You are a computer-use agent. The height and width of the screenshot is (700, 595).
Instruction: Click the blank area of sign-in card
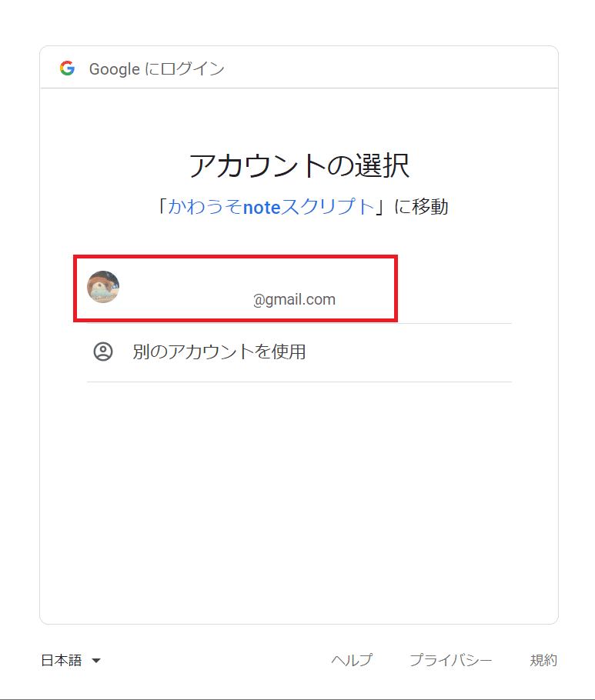click(299, 500)
